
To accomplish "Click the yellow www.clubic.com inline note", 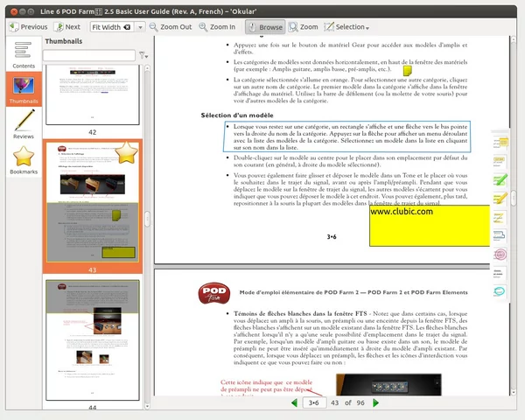I will point(430,226).
